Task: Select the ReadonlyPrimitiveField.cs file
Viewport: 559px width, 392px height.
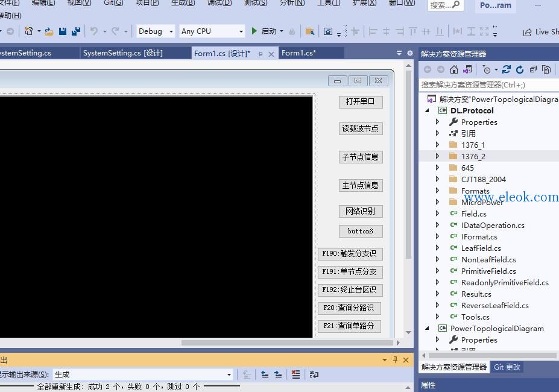Action: pos(505,282)
